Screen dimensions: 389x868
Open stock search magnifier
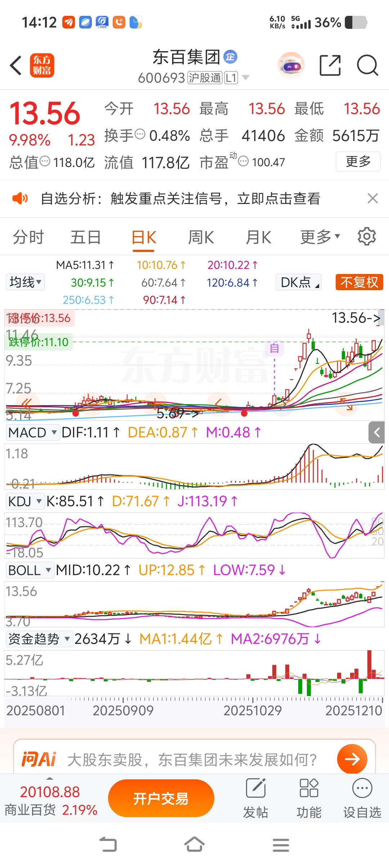click(367, 66)
